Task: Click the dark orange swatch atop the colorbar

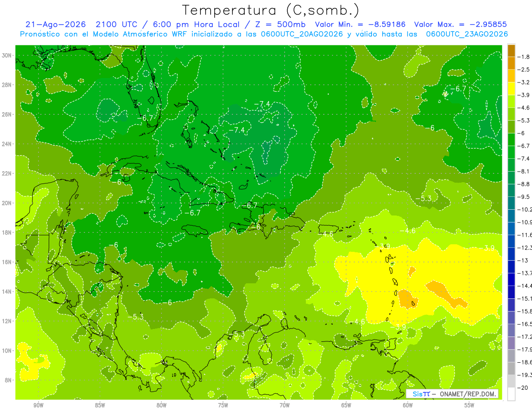Action: (x=511, y=51)
